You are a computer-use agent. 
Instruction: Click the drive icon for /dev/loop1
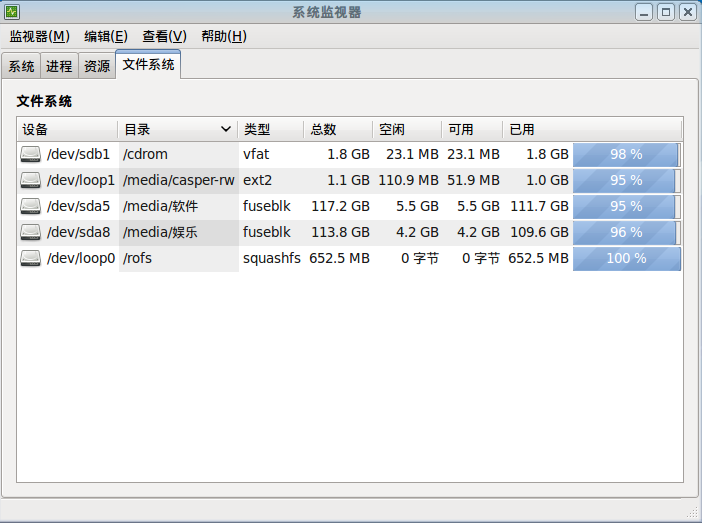[30, 180]
